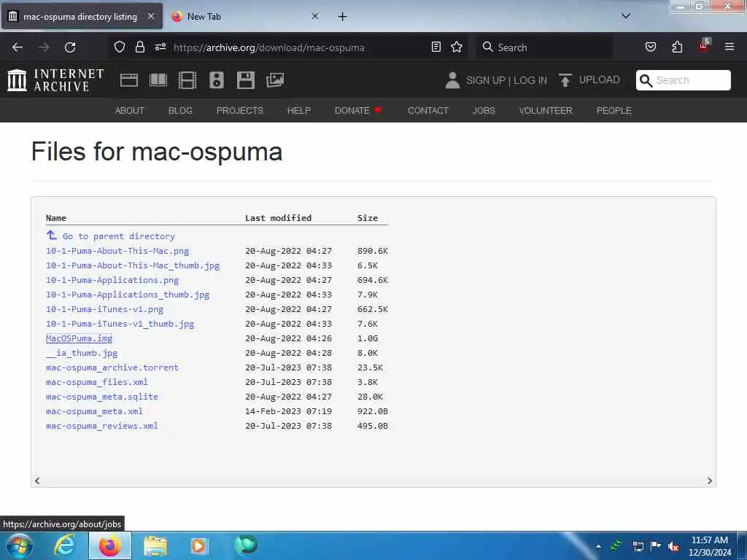Screen dimensions: 747x560
Task: Open the list all tabs dropdown arrow
Action: [626, 16]
